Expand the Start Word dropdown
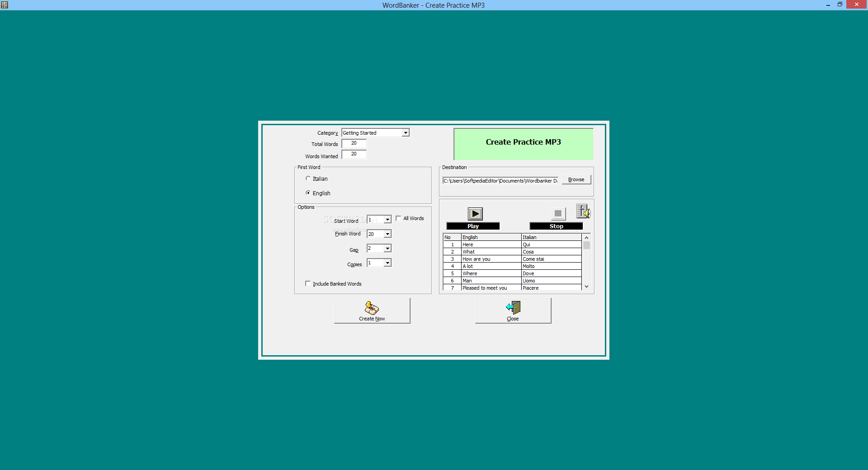Viewport: 868px width, 470px height. [387, 220]
